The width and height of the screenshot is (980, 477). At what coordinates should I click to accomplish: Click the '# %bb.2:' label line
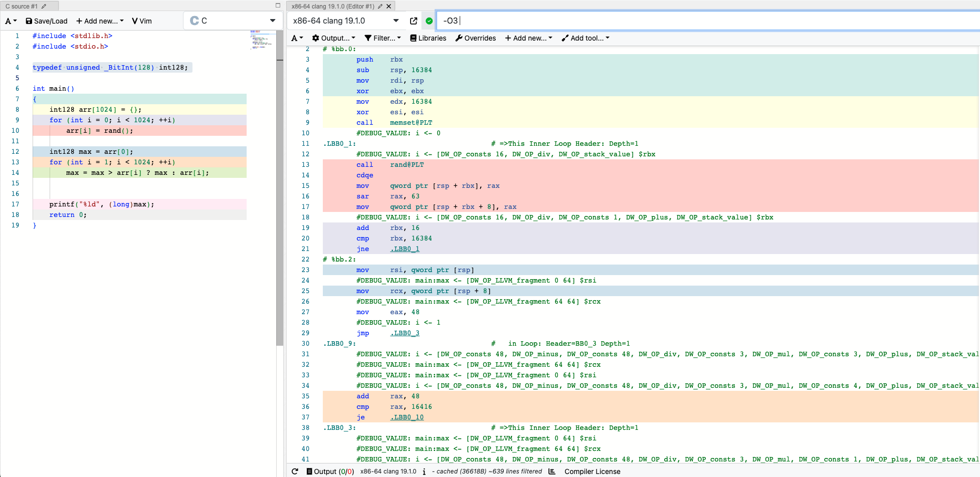(x=339, y=260)
